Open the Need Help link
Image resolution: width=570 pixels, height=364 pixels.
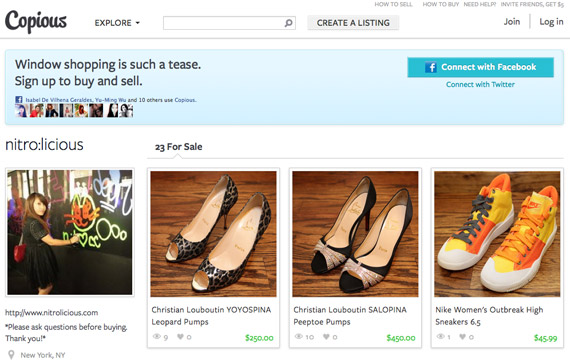(x=479, y=4)
